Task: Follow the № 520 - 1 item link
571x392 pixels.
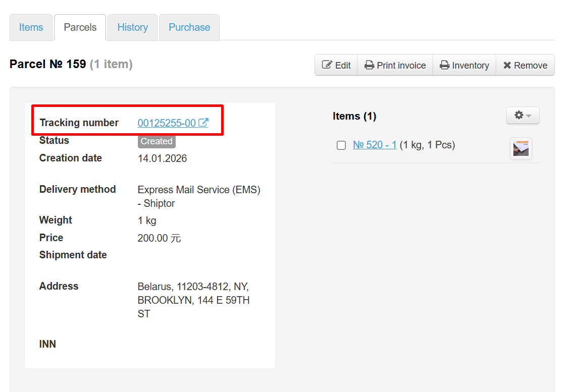Action: point(375,145)
